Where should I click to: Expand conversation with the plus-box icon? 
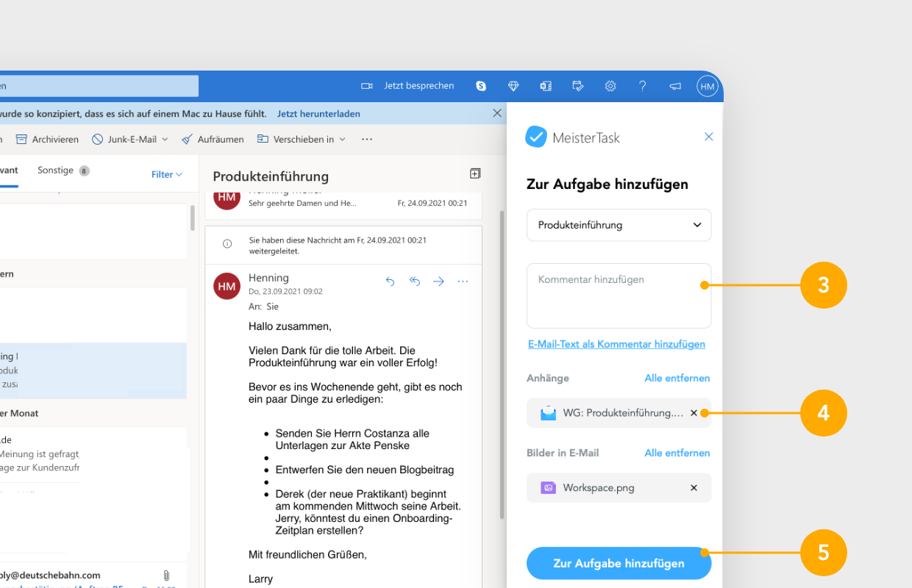click(475, 173)
